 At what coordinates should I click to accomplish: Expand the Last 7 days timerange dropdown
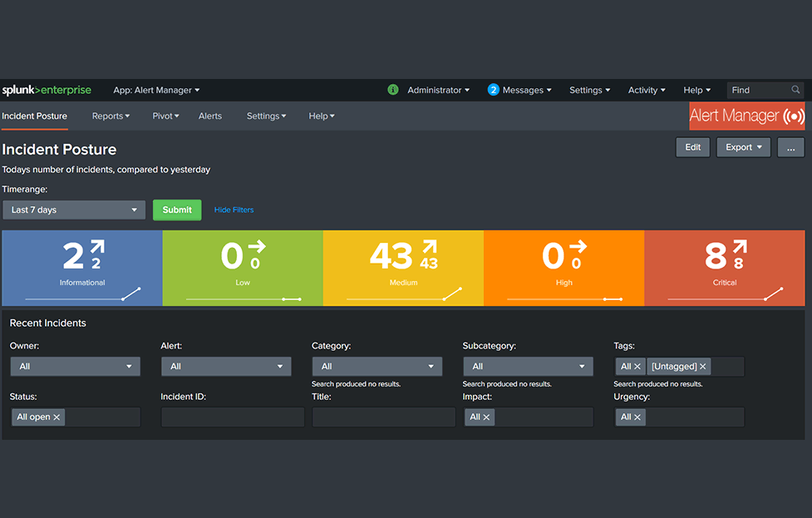pyautogui.click(x=74, y=210)
